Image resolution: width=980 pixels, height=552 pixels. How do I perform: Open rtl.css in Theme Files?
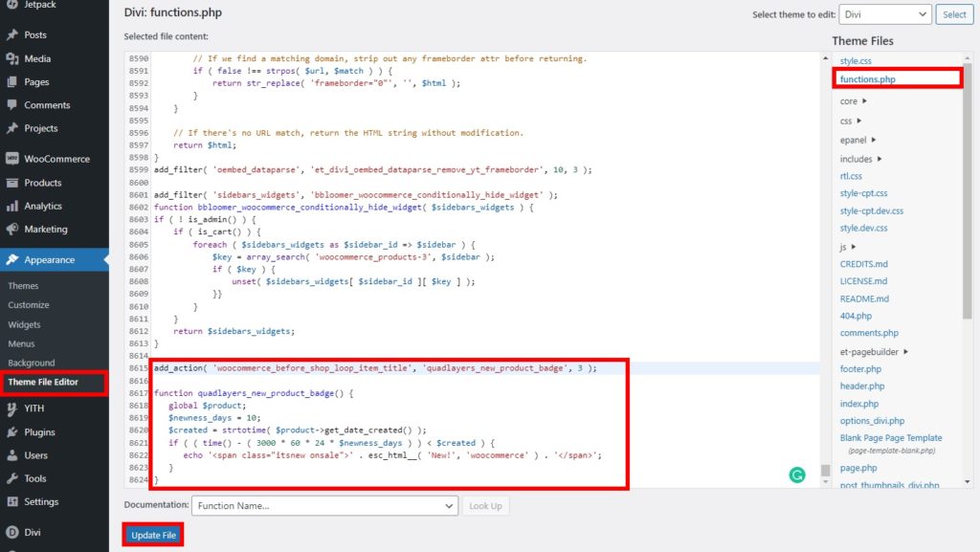coord(851,176)
